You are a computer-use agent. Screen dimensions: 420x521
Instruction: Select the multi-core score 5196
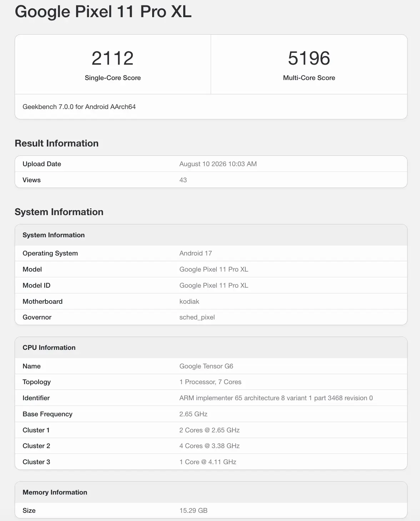tap(309, 58)
